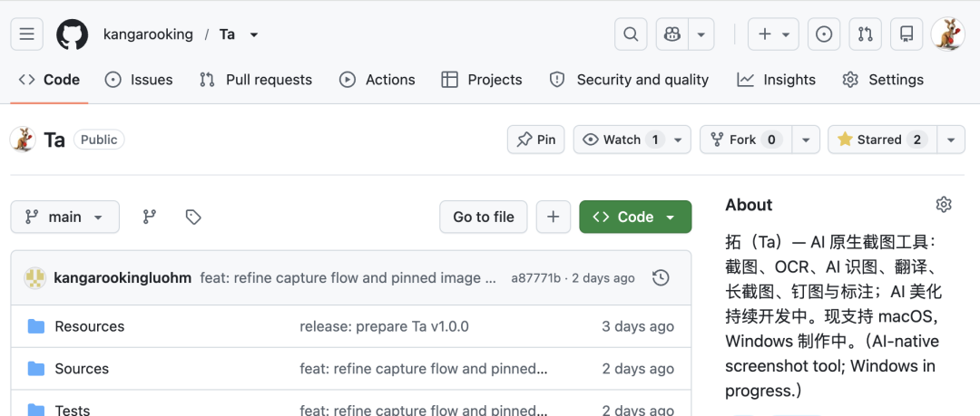Expand the dropdown arrow next to Ta
Image resolution: width=980 pixels, height=416 pixels.
click(254, 35)
